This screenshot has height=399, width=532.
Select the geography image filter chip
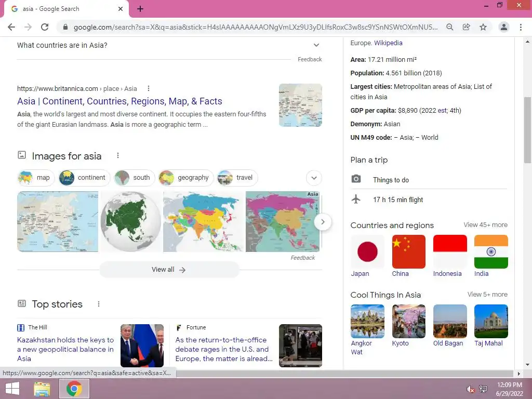pyautogui.click(x=186, y=178)
